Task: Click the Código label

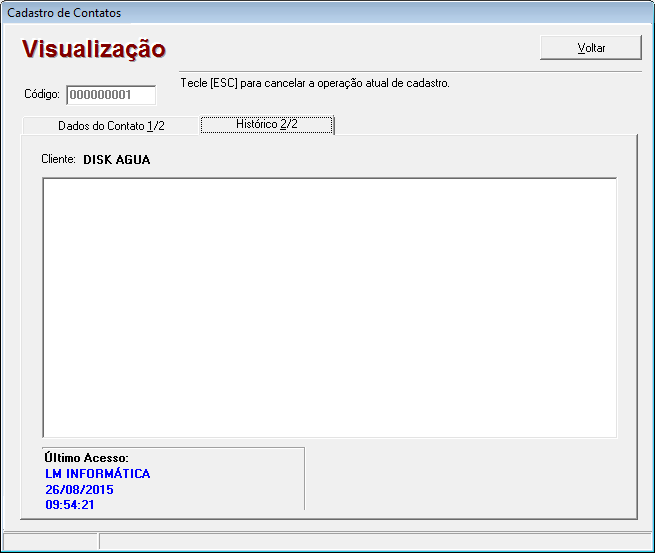Action: click(x=42, y=95)
